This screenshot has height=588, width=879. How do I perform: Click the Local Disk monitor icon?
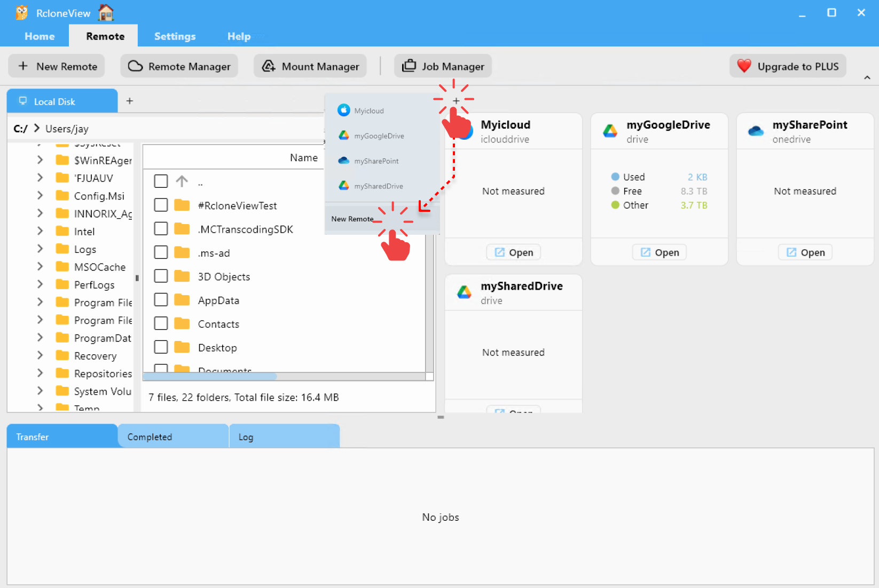click(22, 100)
